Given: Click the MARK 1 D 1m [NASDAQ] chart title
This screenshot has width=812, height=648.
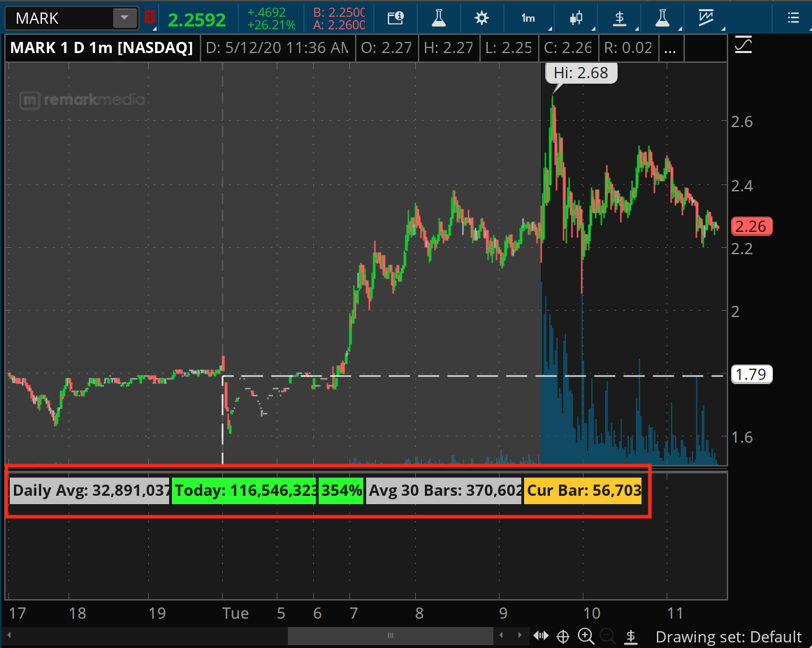Looking at the screenshot, I should [x=101, y=47].
